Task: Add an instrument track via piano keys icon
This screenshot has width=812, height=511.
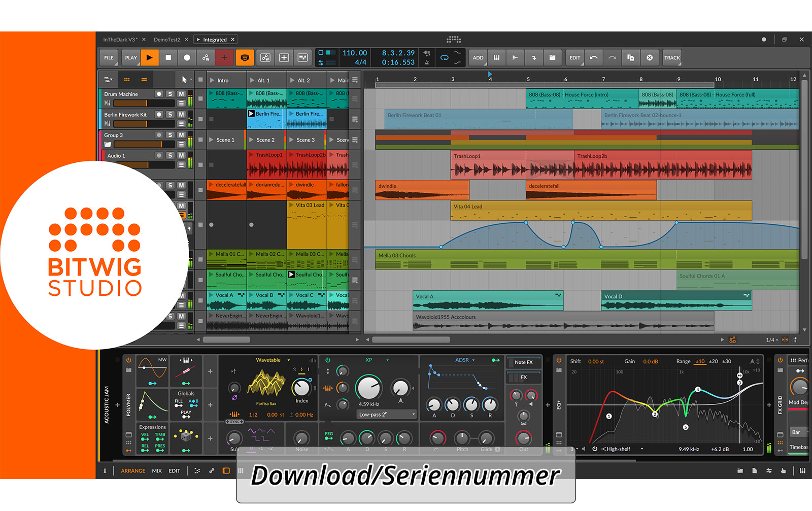Action: click(x=496, y=58)
